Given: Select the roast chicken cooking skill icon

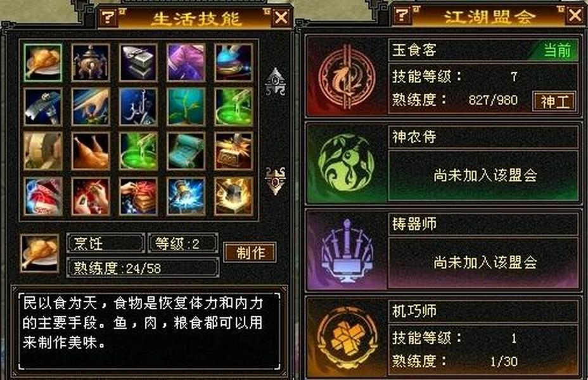Looking at the screenshot, I should tap(42, 63).
